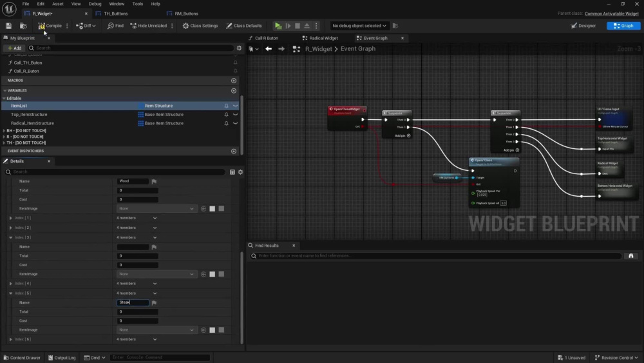Screen dimensions: 644x363
Task: Open Class Defaults
Action: 244,26
